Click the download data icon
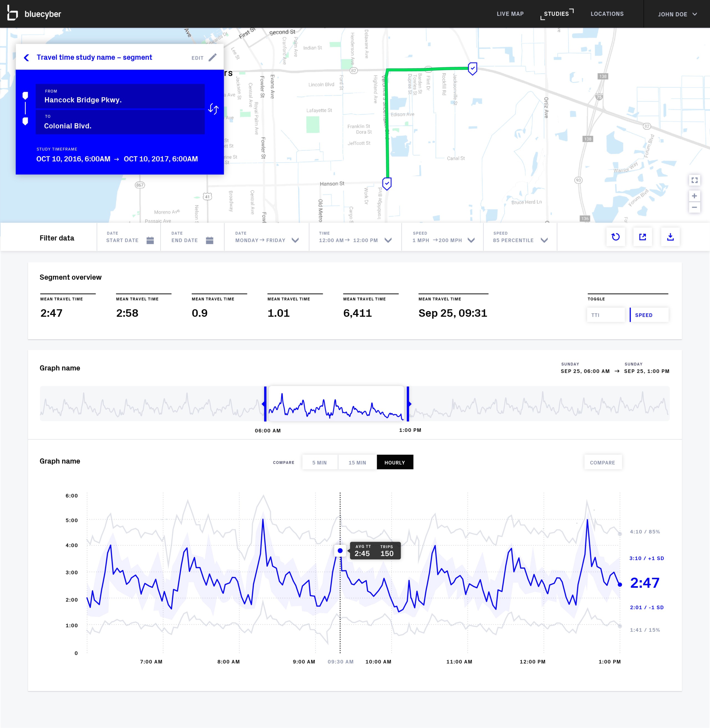 pyautogui.click(x=670, y=237)
